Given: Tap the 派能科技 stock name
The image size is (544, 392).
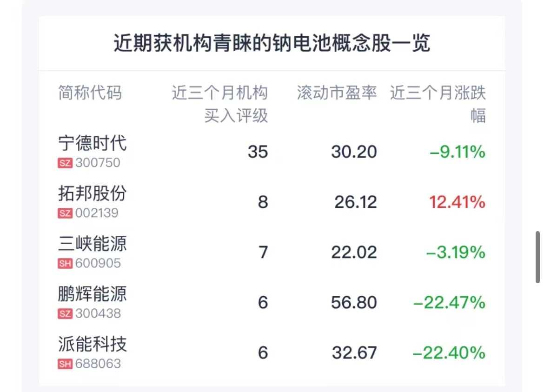Looking at the screenshot, I should 92,344.
